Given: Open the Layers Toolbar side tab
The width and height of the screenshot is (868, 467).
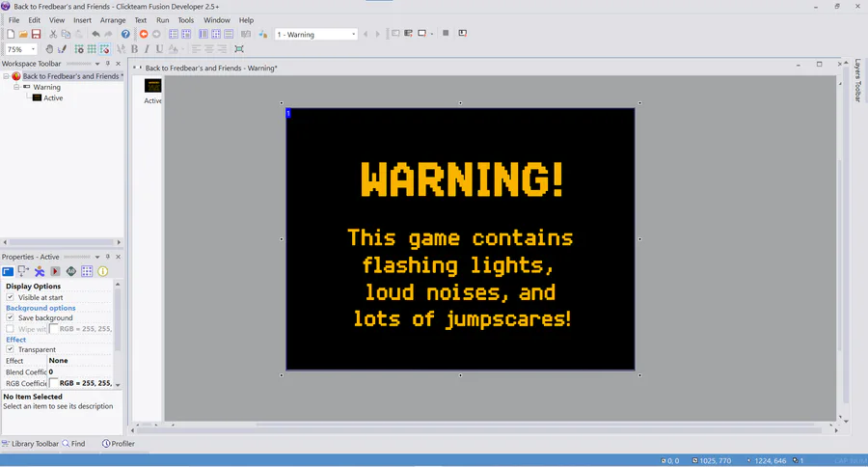Looking at the screenshot, I should 857,80.
